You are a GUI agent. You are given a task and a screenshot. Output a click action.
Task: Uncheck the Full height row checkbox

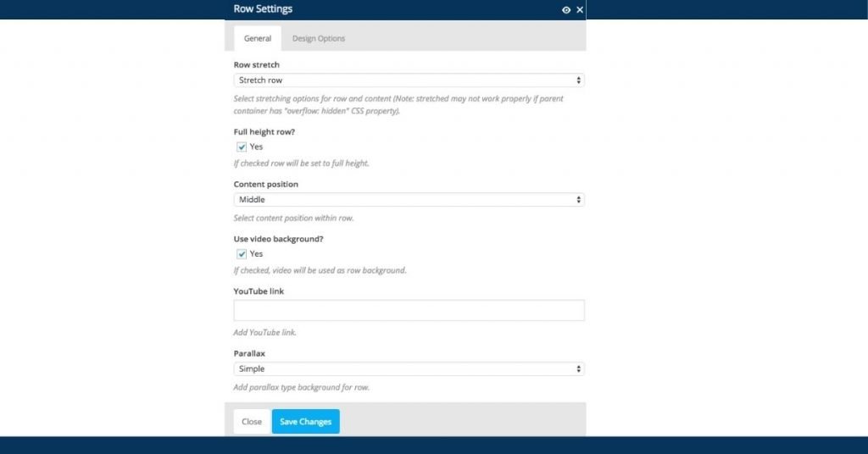pyautogui.click(x=242, y=147)
